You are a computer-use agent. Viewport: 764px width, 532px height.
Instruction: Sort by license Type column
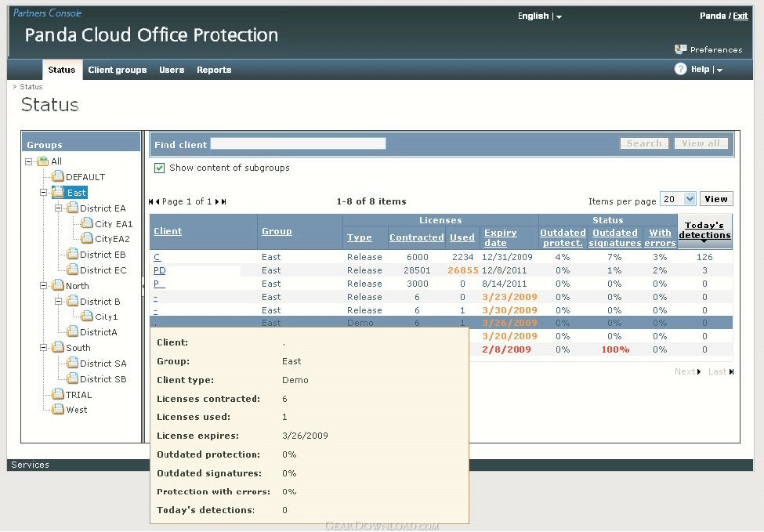[359, 237]
